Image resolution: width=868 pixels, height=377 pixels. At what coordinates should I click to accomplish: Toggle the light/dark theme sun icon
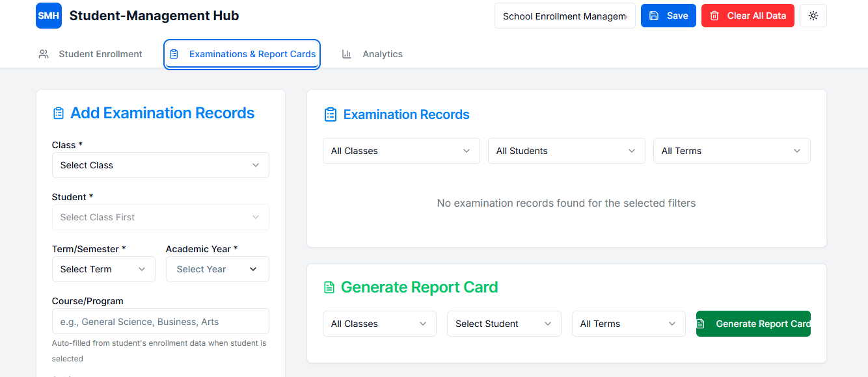[x=813, y=16]
